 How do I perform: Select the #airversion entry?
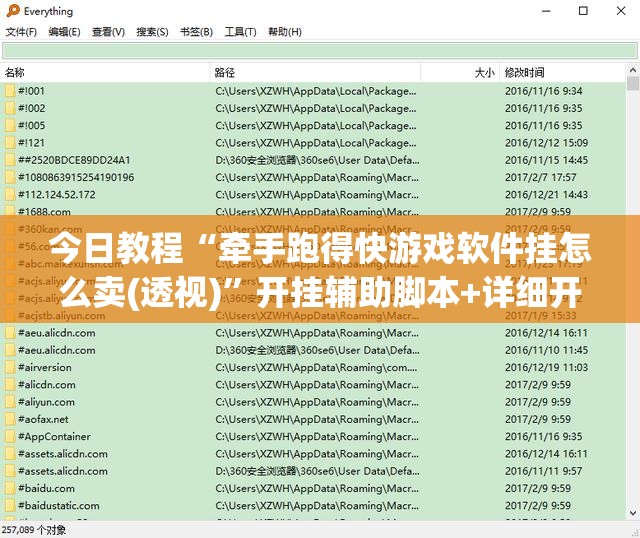click(44, 367)
